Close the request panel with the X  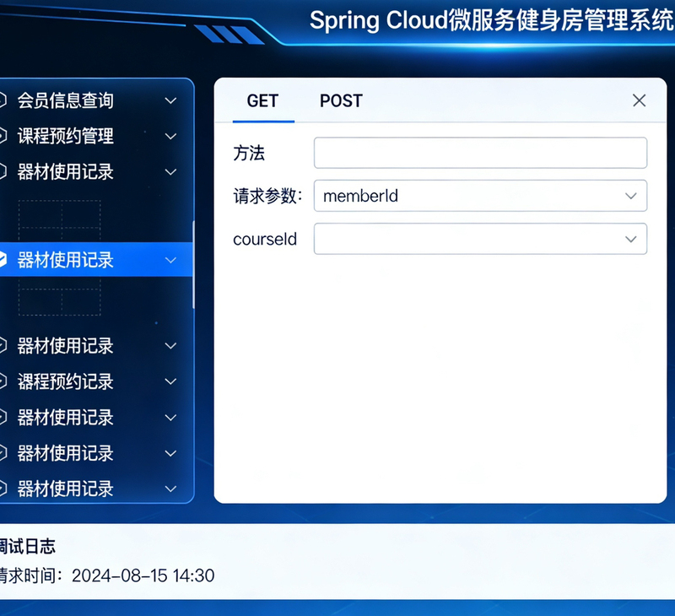(639, 100)
